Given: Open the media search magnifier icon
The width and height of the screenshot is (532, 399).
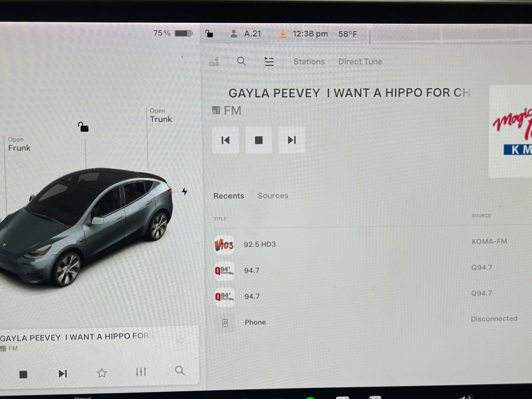Looking at the screenshot, I should click(241, 62).
